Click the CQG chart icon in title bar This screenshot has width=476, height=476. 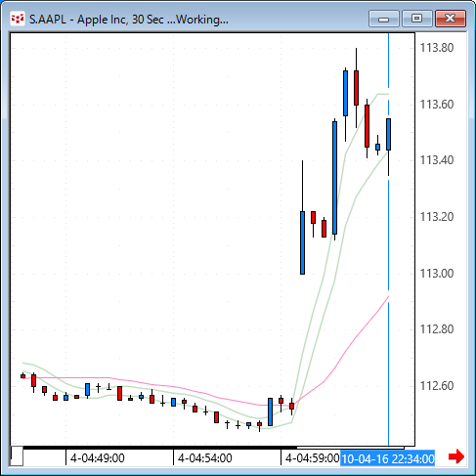pyautogui.click(x=18, y=19)
